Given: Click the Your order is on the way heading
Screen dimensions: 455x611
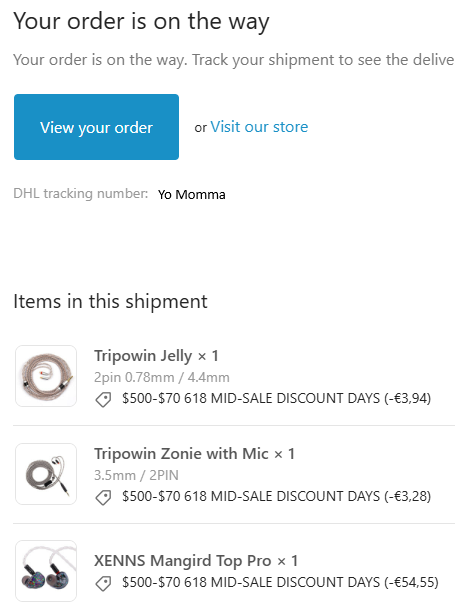Looking at the screenshot, I should coord(141,21).
